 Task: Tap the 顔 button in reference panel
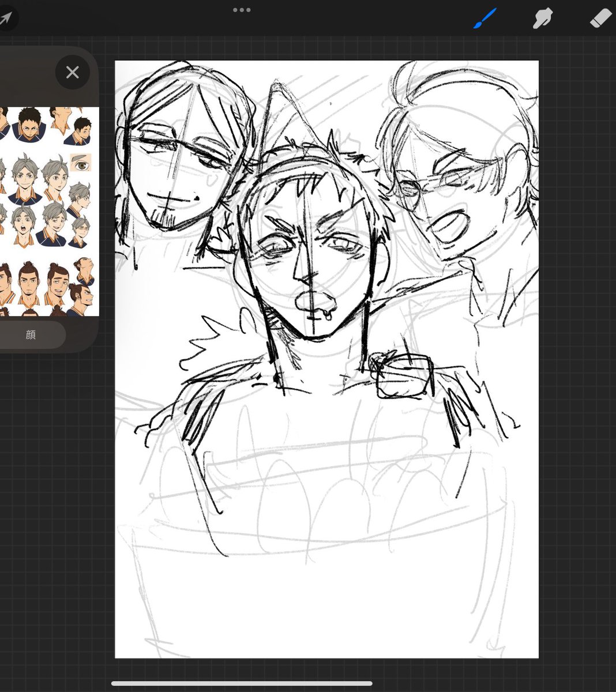coord(31,334)
